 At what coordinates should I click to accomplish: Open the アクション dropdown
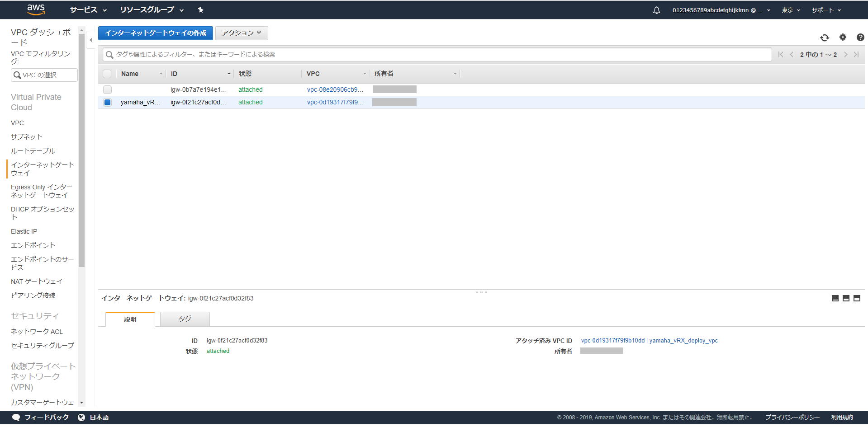pos(242,33)
